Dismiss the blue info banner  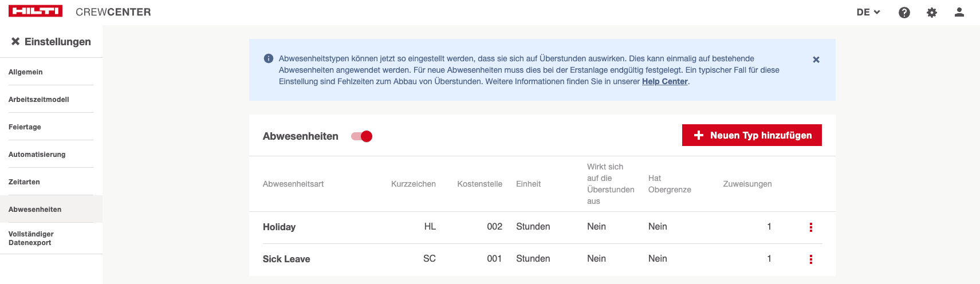click(x=816, y=60)
